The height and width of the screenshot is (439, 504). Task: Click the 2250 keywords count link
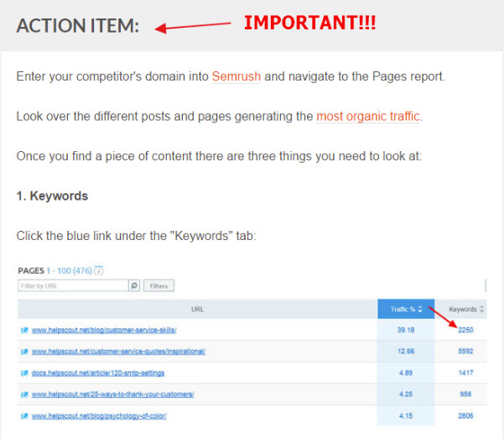click(465, 330)
